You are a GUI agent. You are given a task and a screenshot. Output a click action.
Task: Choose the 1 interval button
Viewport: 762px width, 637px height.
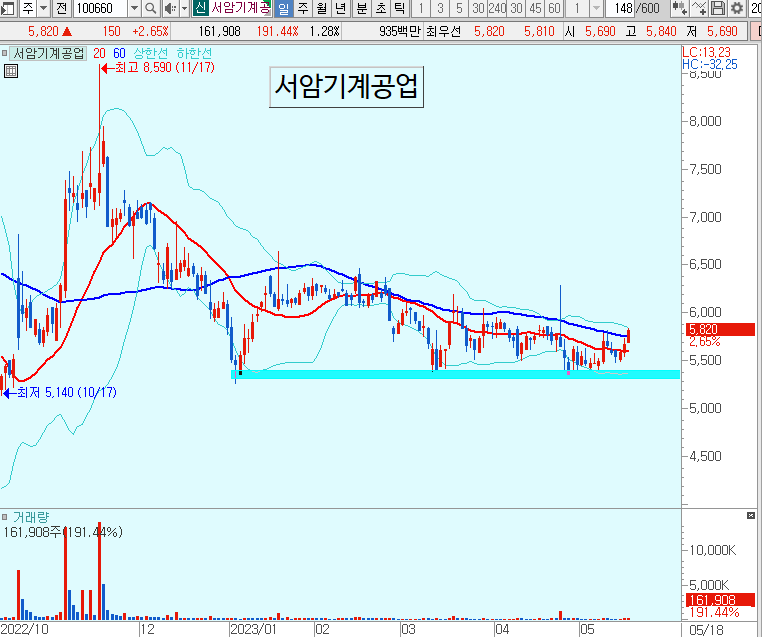coord(421,8)
